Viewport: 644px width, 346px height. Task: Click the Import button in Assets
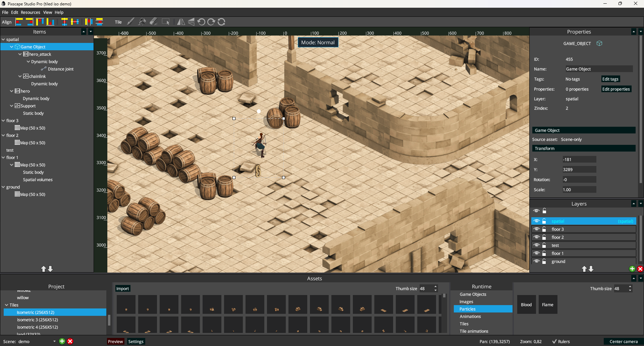click(x=122, y=289)
